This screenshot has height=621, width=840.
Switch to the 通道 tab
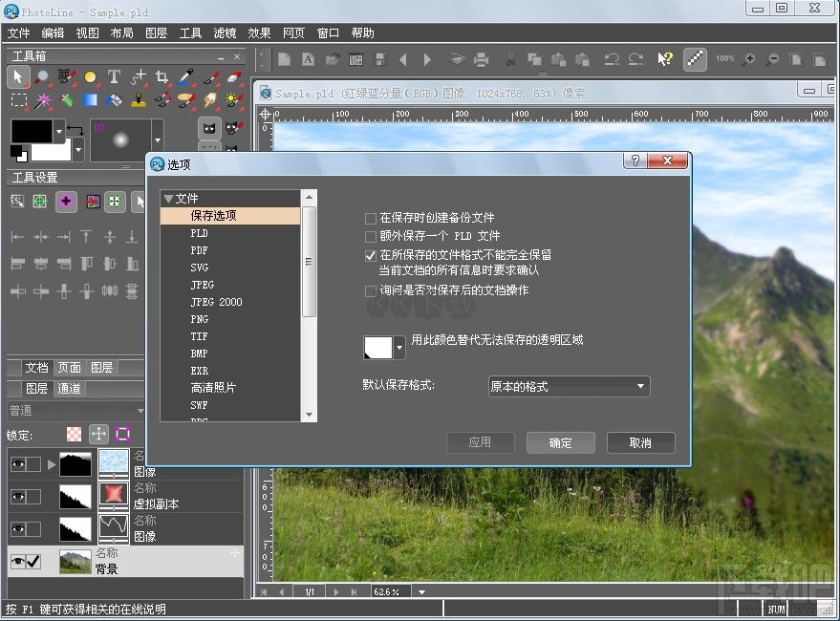click(x=69, y=388)
